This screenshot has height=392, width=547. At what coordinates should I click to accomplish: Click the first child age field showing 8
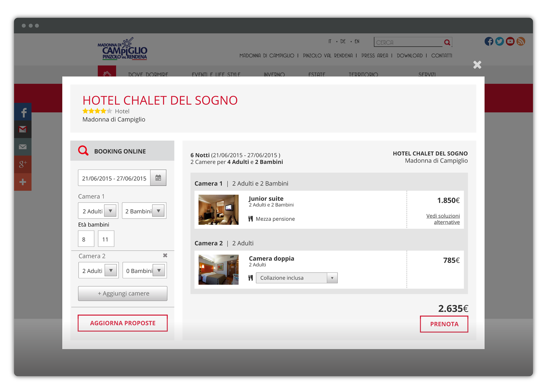point(86,239)
